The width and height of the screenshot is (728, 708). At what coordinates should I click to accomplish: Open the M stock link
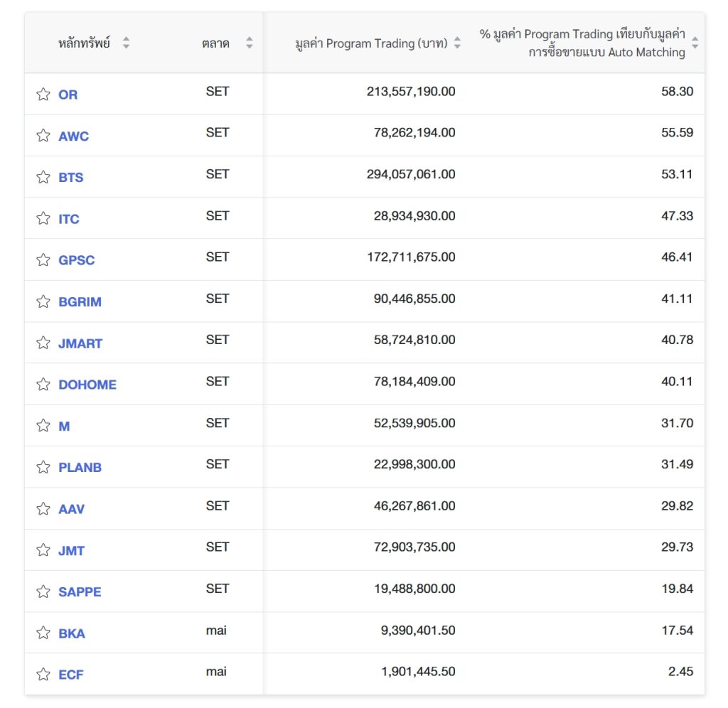pyautogui.click(x=64, y=427)
